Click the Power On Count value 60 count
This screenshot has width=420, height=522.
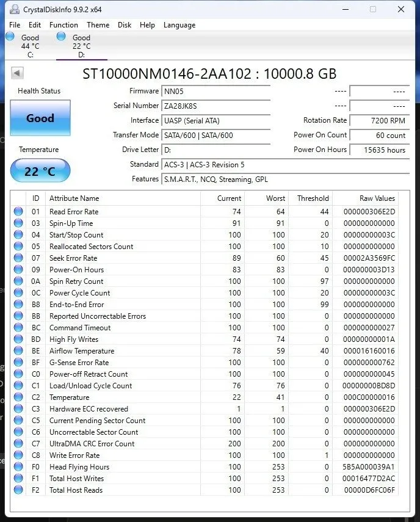pyautogui.click(x=379, y=135)
